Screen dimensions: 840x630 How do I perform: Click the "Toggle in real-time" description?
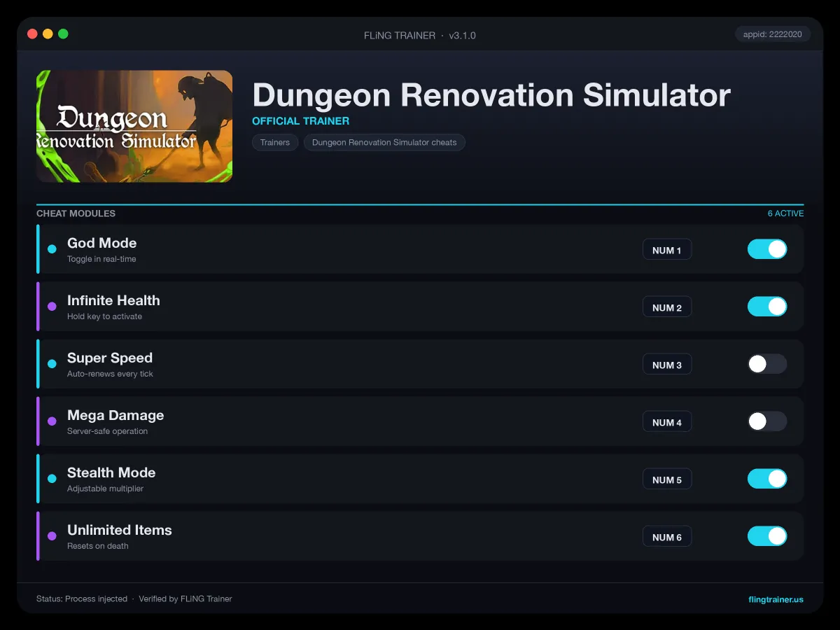point(101,259)
